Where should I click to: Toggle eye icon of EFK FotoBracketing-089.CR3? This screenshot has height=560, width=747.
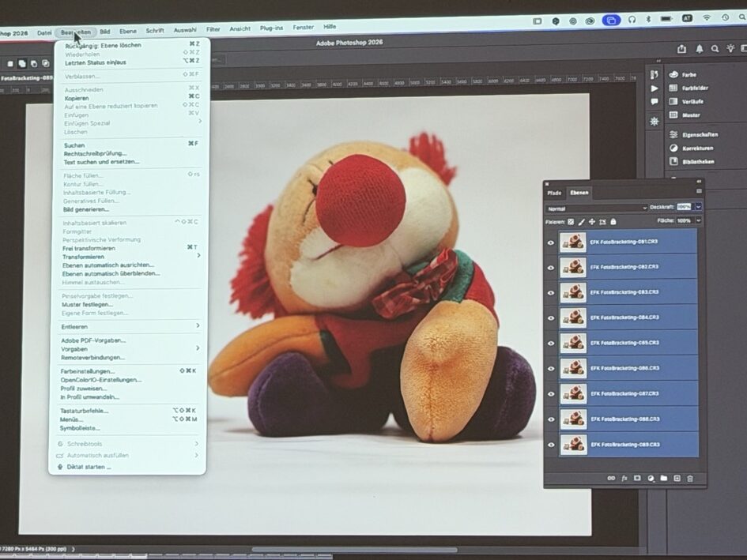click(x=551, y=445)
